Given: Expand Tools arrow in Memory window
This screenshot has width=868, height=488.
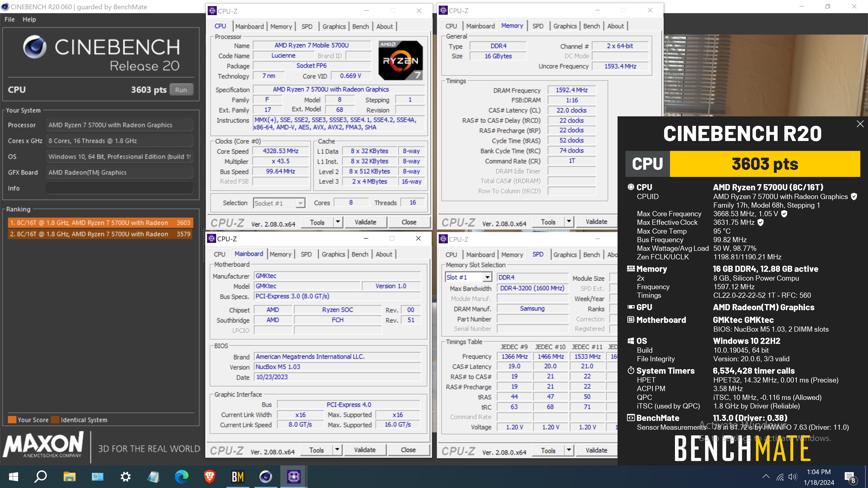Looking at the screenshot, I should [569, 222].
